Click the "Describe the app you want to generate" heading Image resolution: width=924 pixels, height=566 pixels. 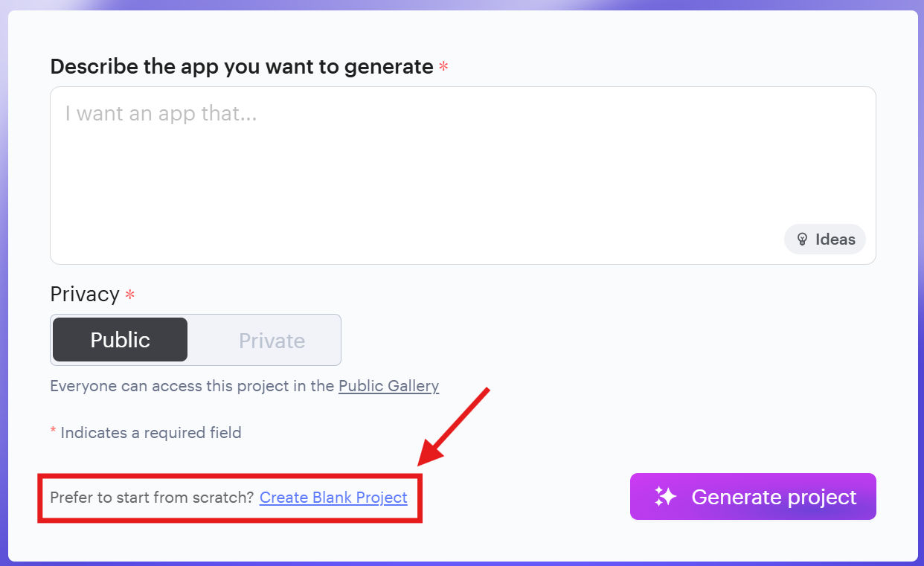[x=241, y=67]
